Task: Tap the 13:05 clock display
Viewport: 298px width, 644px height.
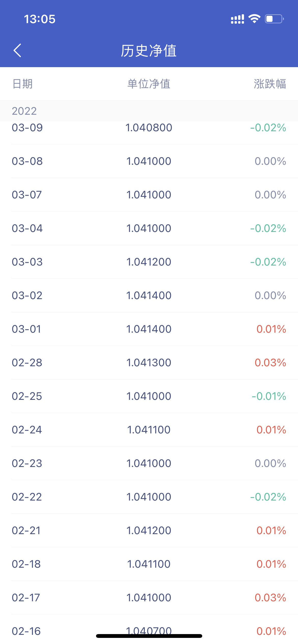Action: pos(39,19)
